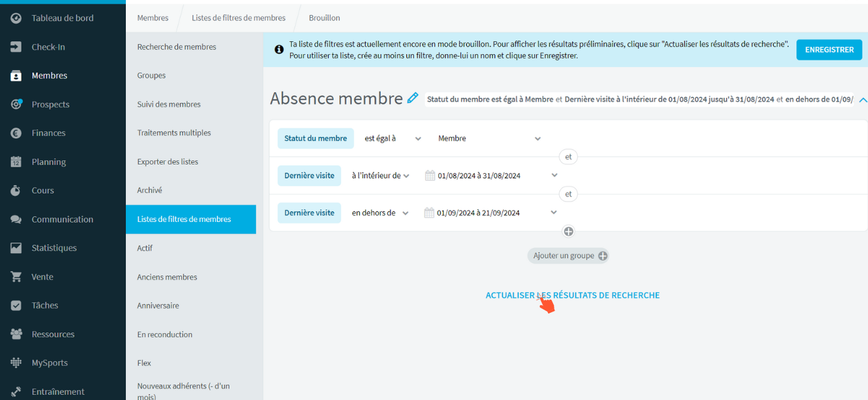Click the Statistiques label in sidebar
The height and width of the screenshot is (400, 868).
[54, 248]
